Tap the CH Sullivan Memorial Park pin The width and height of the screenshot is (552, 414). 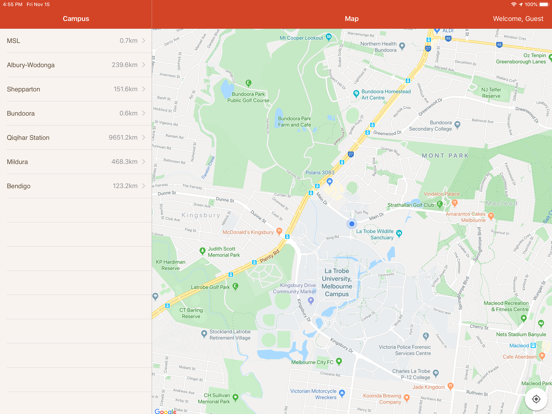(x=236, y=397)
